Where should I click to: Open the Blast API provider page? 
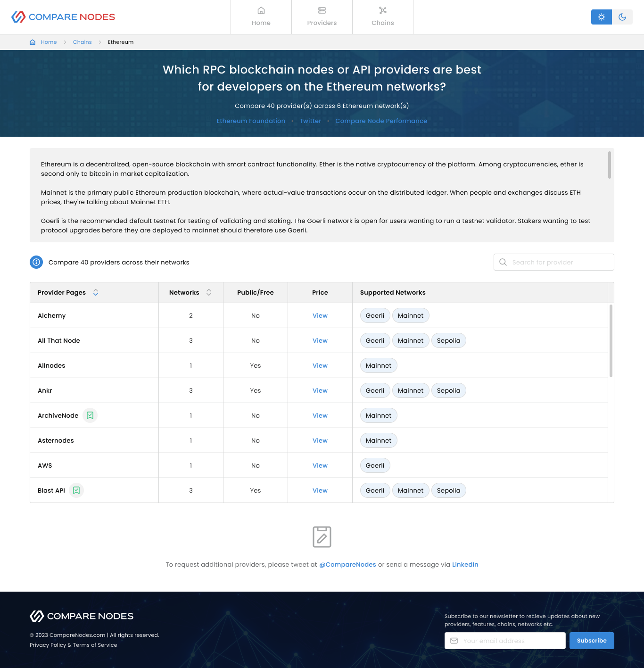point(51,490)
